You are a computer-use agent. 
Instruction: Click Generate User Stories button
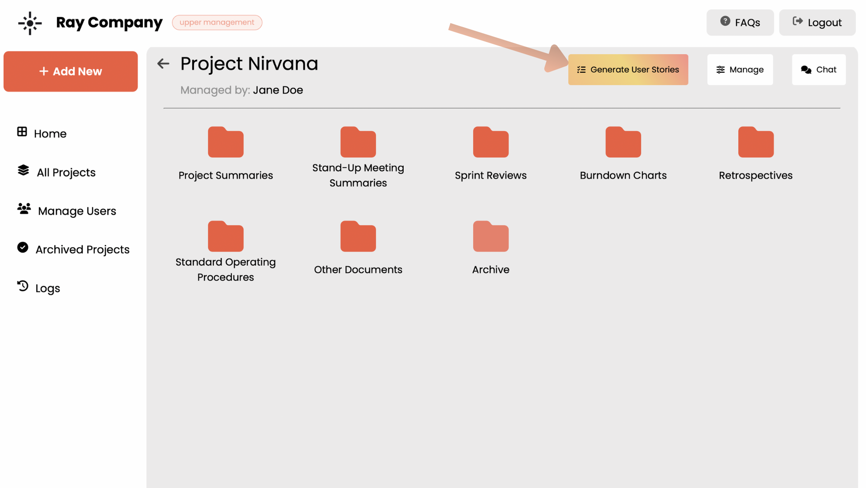click(628, 70)
